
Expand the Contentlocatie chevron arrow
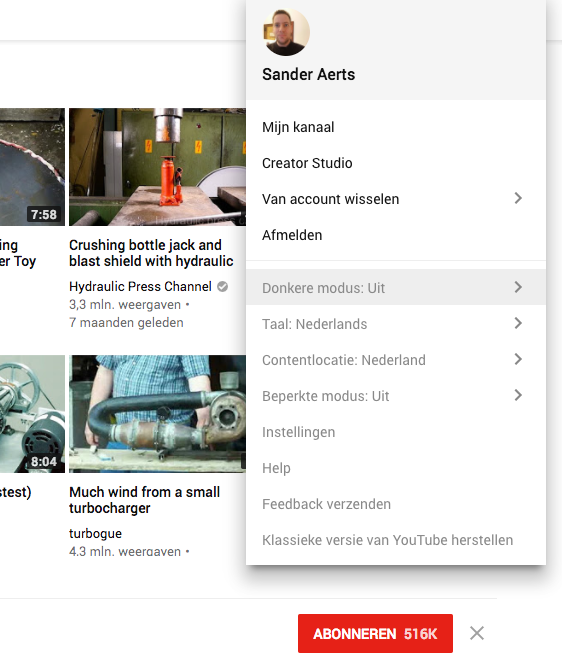click(518, 359)
